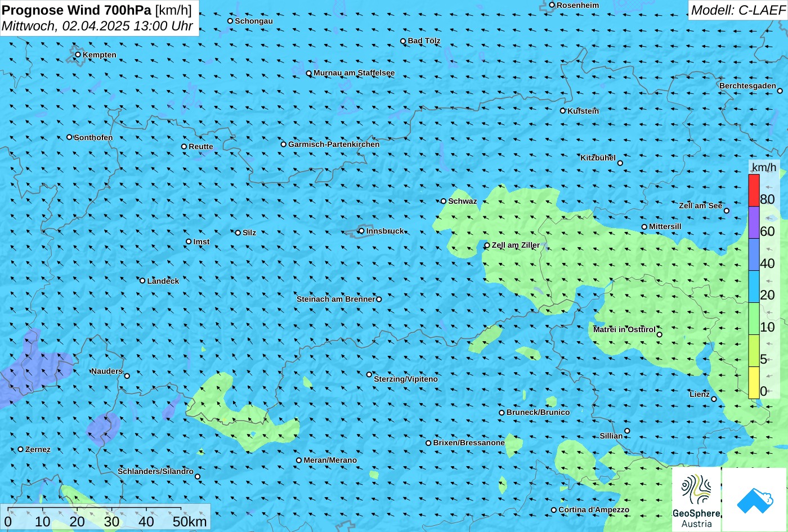This screenshot has height=532, width=788.
Task: Click the Schwaz city marker
Action: click(x=443, y=201)
